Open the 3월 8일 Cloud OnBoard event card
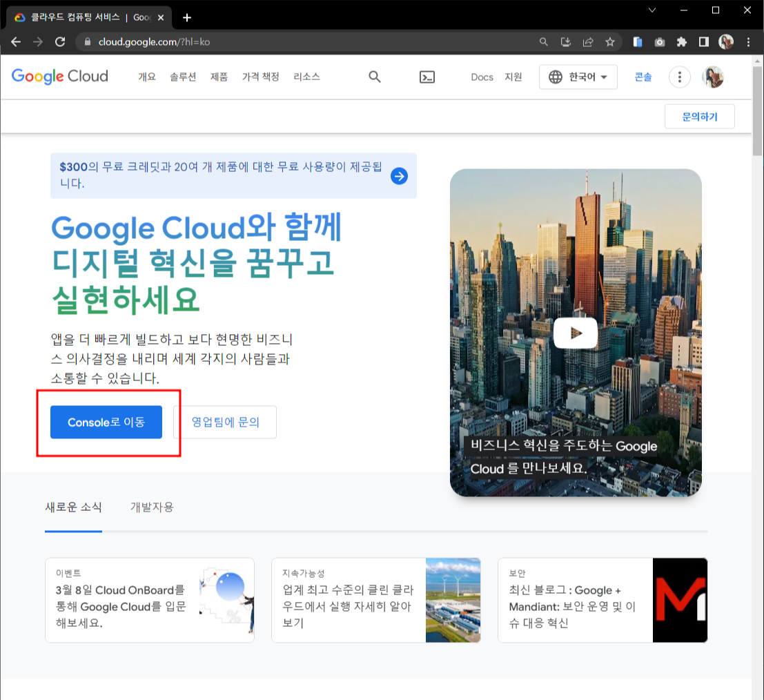Viewport: 764px width, 700px height. (150, 600)
